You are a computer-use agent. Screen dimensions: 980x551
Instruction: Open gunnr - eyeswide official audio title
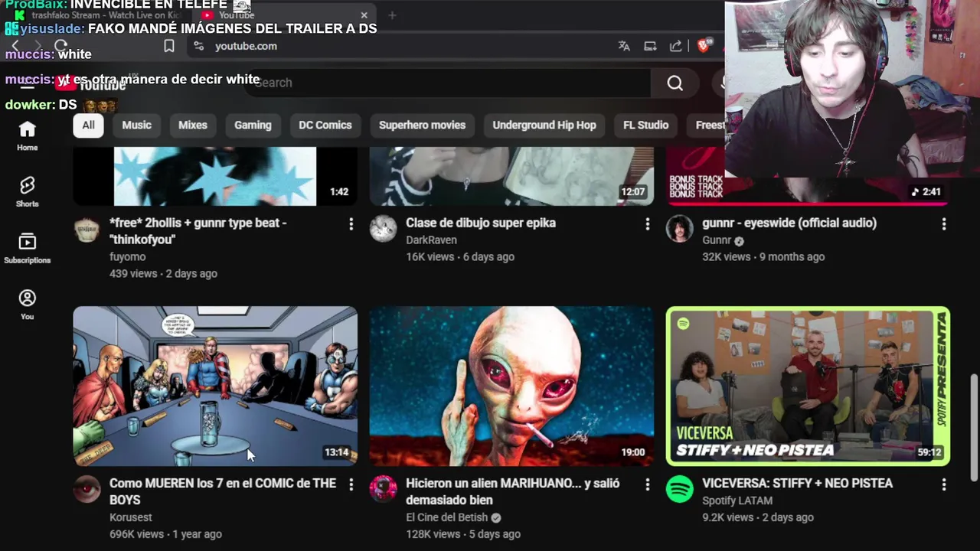click(789, 223)
